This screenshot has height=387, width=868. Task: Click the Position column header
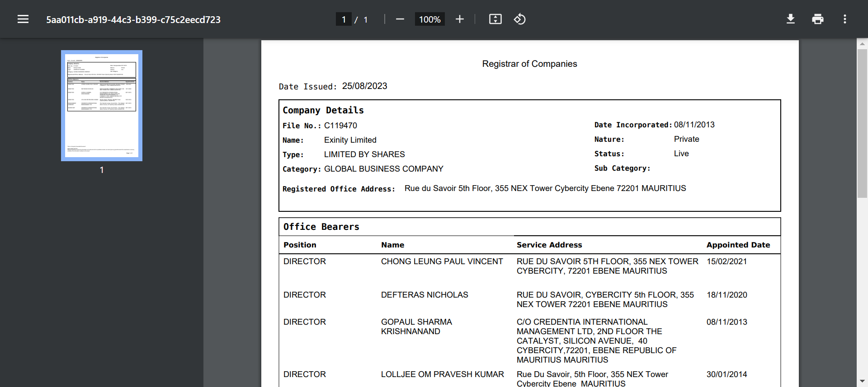[x=300, y=245]
